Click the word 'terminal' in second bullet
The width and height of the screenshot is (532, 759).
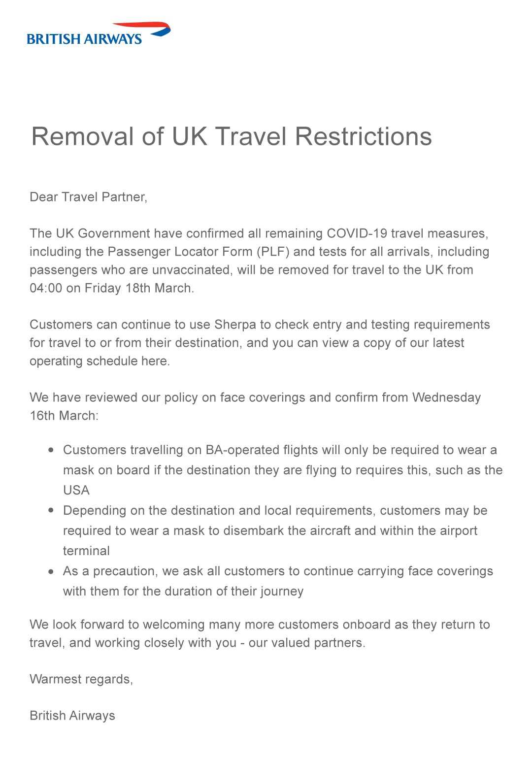86,551
